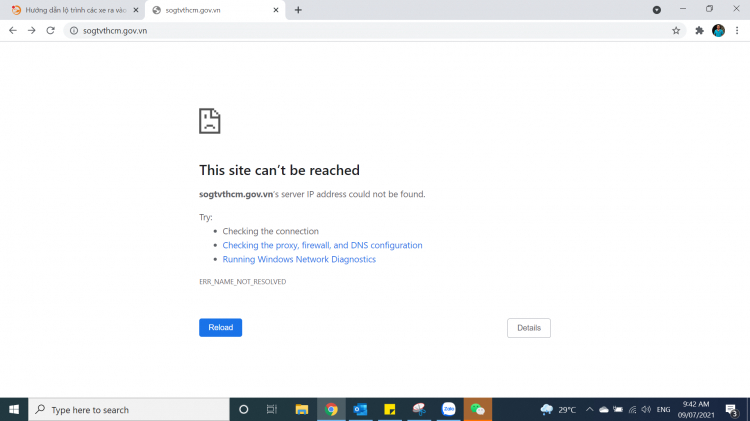Switch to the Hướng dẫn lộ trình tab
Viewport: 750px width, 421px height.
click(75, 10)
